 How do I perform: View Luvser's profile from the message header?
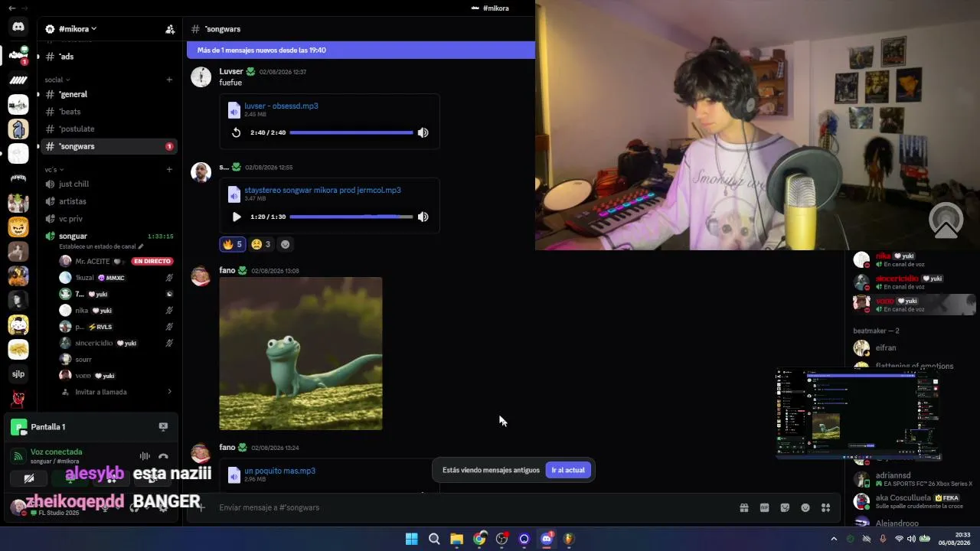231,71
